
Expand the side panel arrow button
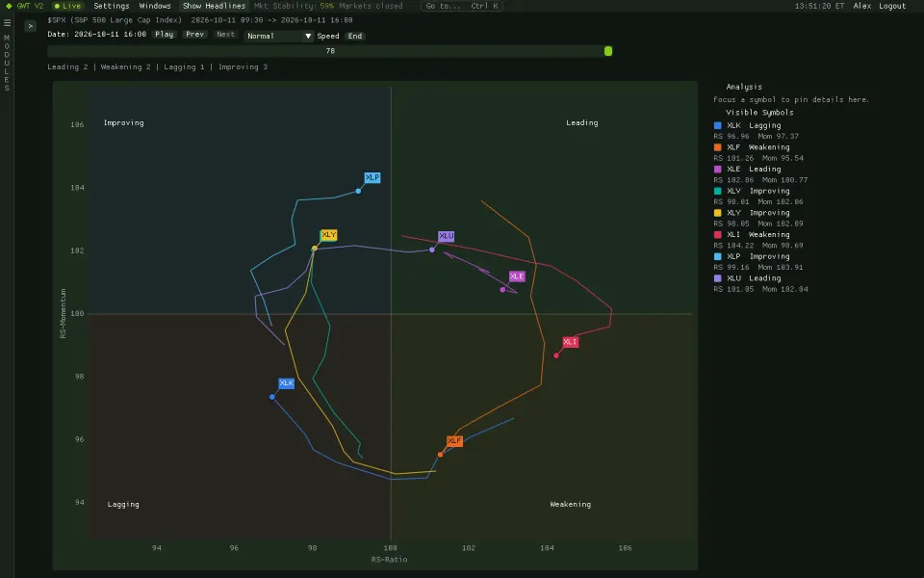pyautogui.click(x=31, y=26)
